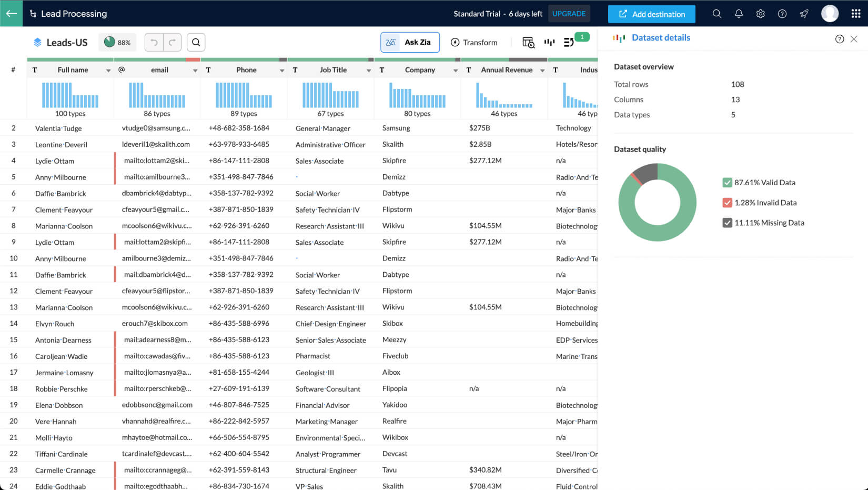Open the settings gear icon
Image resolution: width=868 pixels, height=490 pixels.
760,14
